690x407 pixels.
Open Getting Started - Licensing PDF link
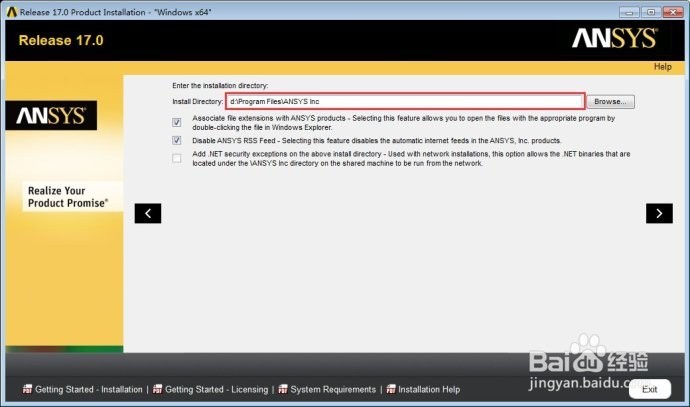[x=216, y=389]
